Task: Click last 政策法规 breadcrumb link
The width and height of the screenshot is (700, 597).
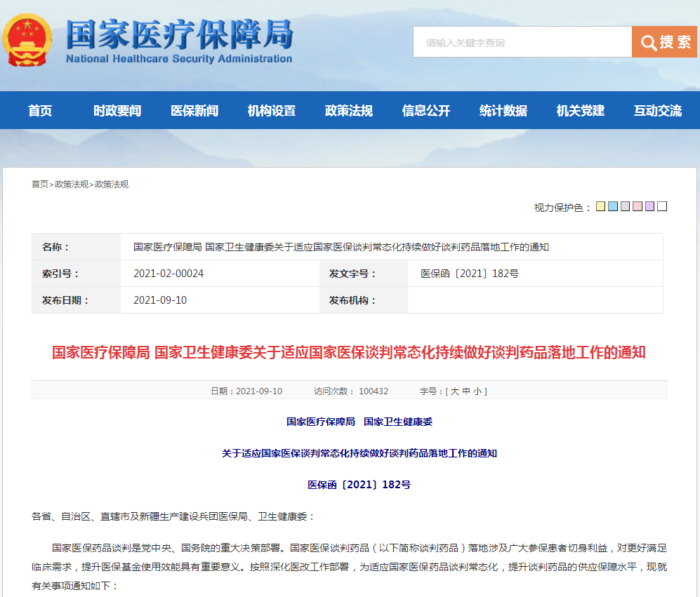Action: (112, 185)
